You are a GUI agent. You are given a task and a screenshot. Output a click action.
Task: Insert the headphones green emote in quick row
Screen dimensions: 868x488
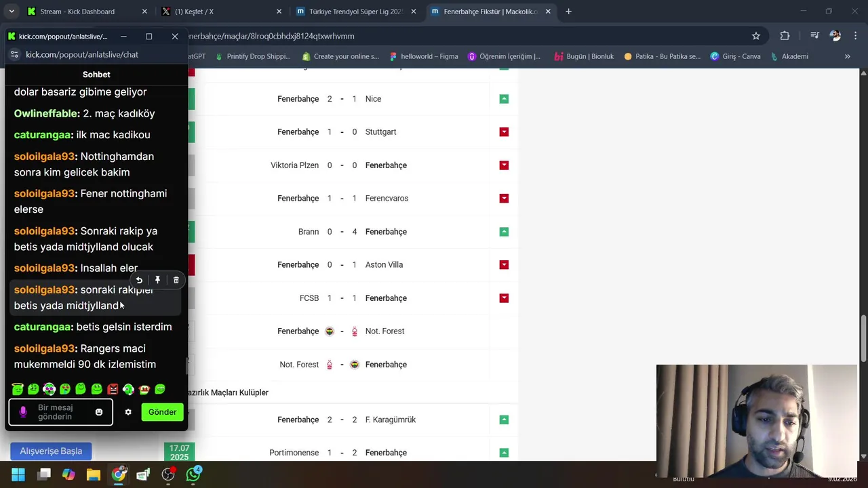click(128, 389)
